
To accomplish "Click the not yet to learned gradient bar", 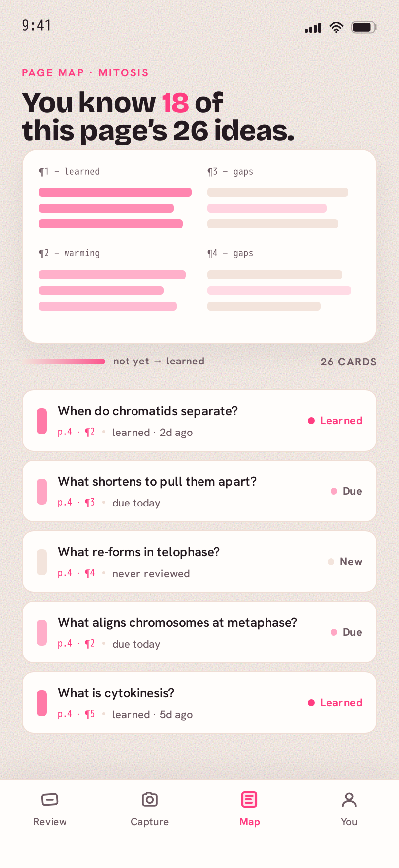I will [x=64, y=362].
